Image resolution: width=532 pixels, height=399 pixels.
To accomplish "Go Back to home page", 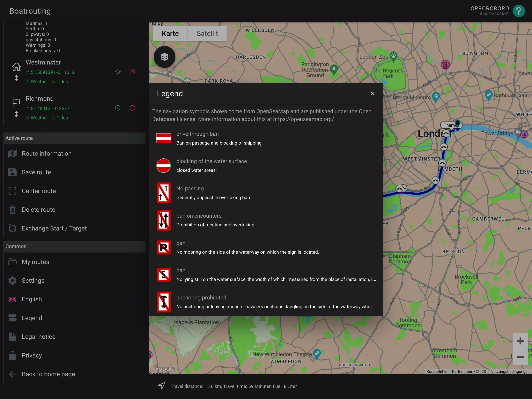I will (12, 374).
